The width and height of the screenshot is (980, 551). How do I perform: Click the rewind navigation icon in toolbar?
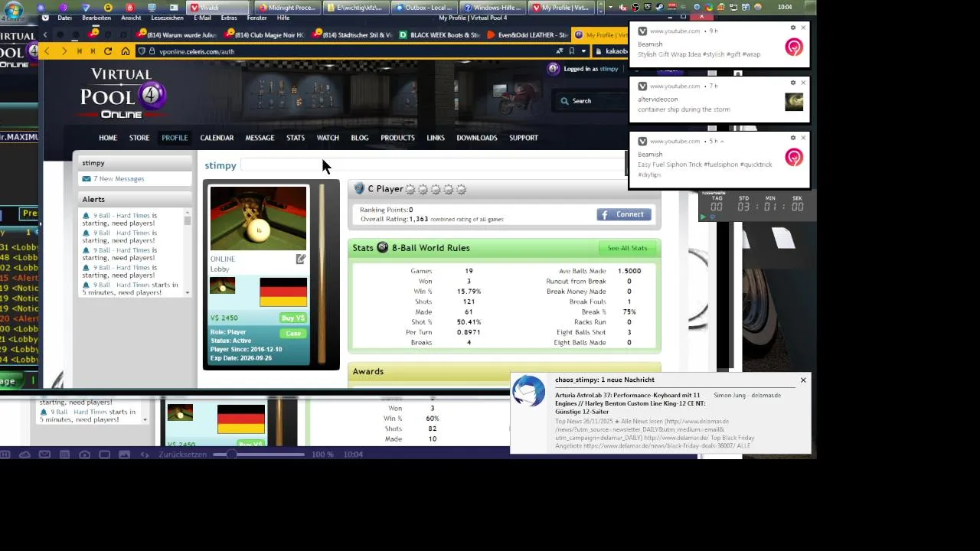[x=79, y=51]
